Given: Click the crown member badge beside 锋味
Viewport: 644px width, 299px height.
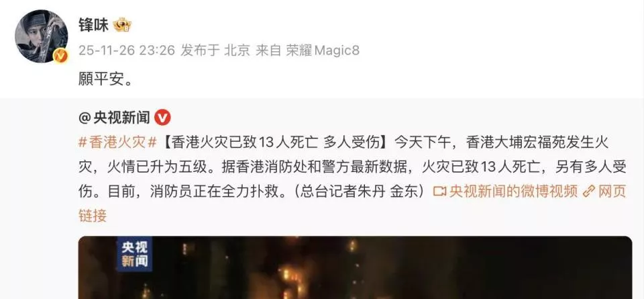Looking at the screenshot, I should [122, 26].
